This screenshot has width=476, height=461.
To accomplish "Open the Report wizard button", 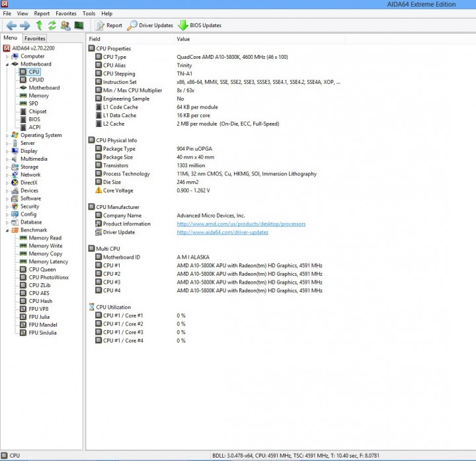I will coord(108,26).
